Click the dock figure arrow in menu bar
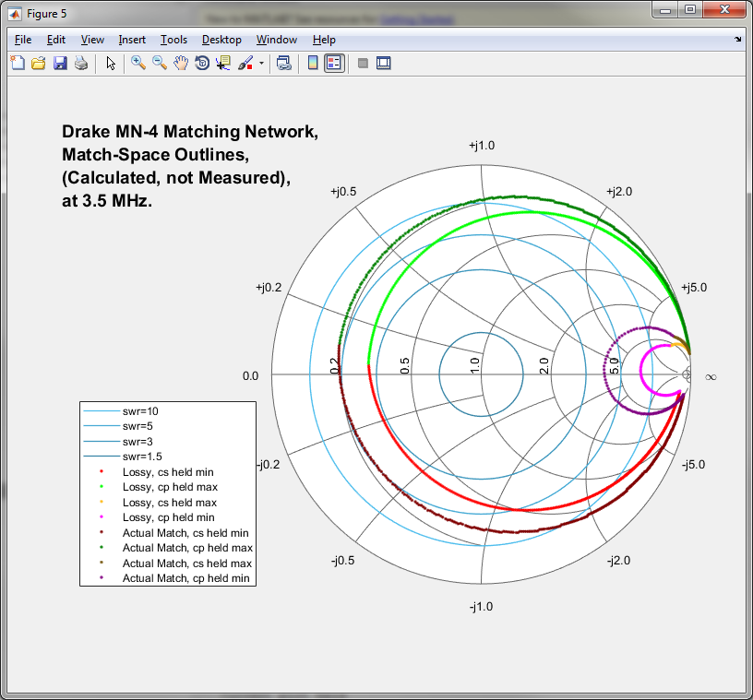This screenshot has width=753, height=700. coord(737,40)
